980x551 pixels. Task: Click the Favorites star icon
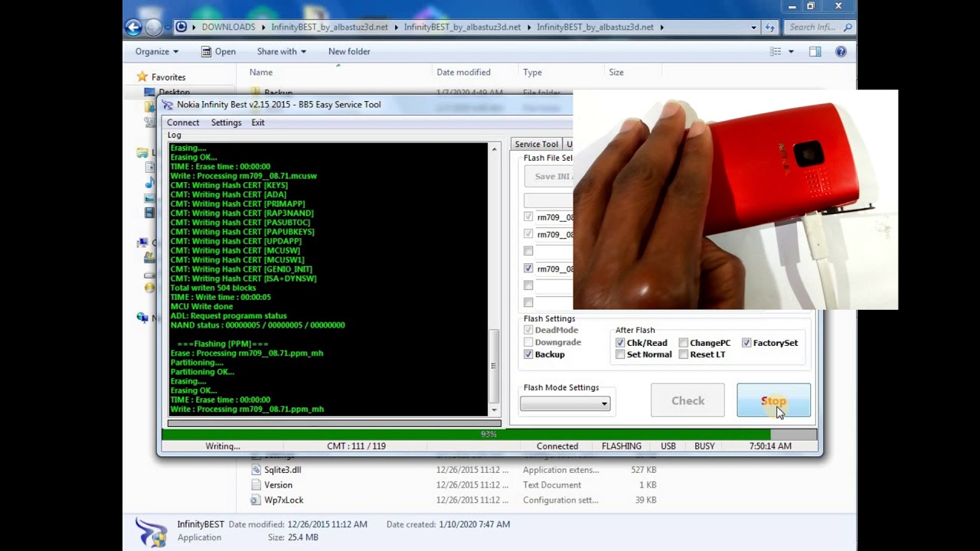click(142, 77)
